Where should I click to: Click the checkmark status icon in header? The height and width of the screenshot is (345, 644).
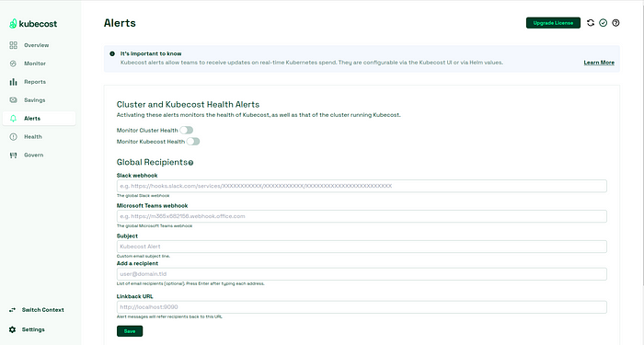603,23
